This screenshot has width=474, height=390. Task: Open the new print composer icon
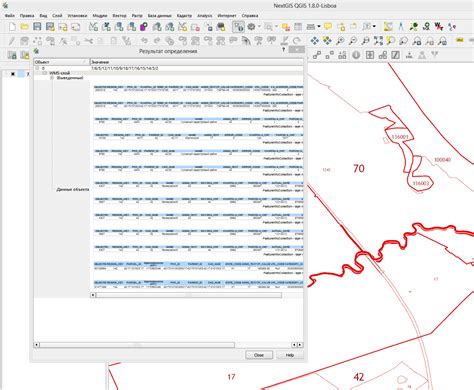(x=63, y=27)
